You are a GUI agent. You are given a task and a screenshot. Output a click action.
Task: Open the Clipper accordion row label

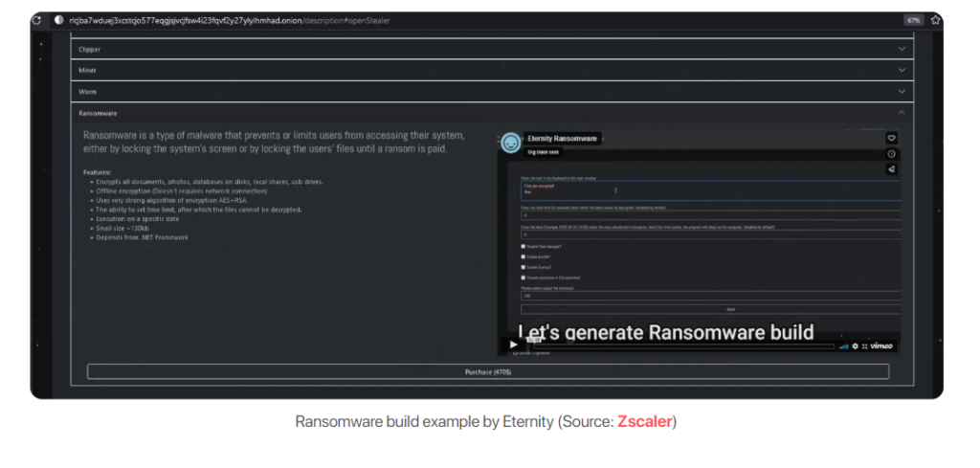tap(89, 49)
